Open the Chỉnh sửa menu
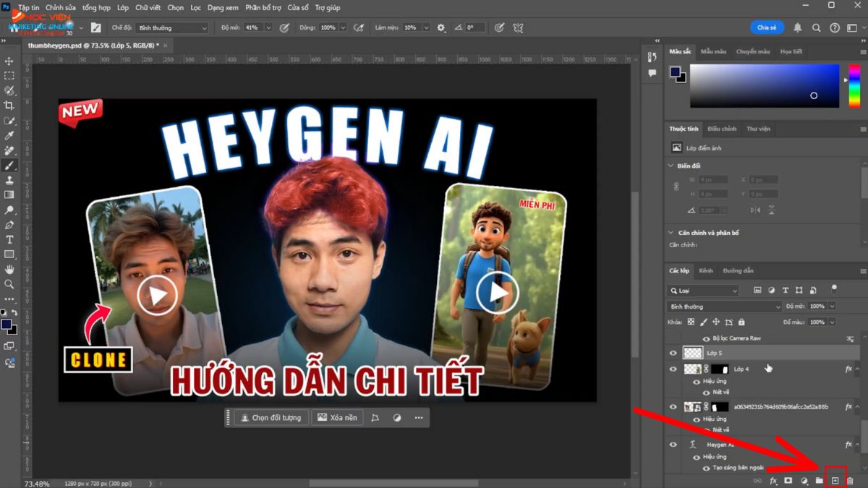 [61, 7]
